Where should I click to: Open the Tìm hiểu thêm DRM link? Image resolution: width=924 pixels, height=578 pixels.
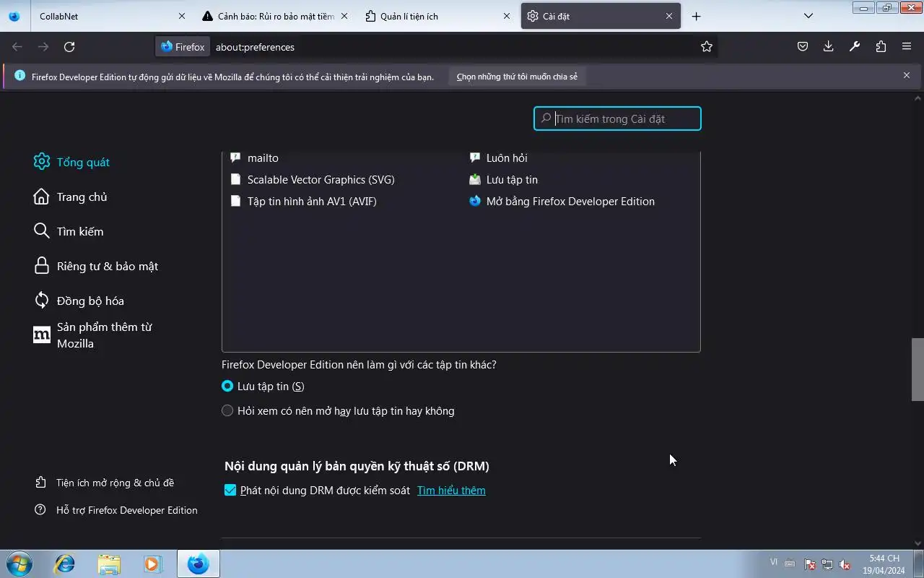(451, 491)
